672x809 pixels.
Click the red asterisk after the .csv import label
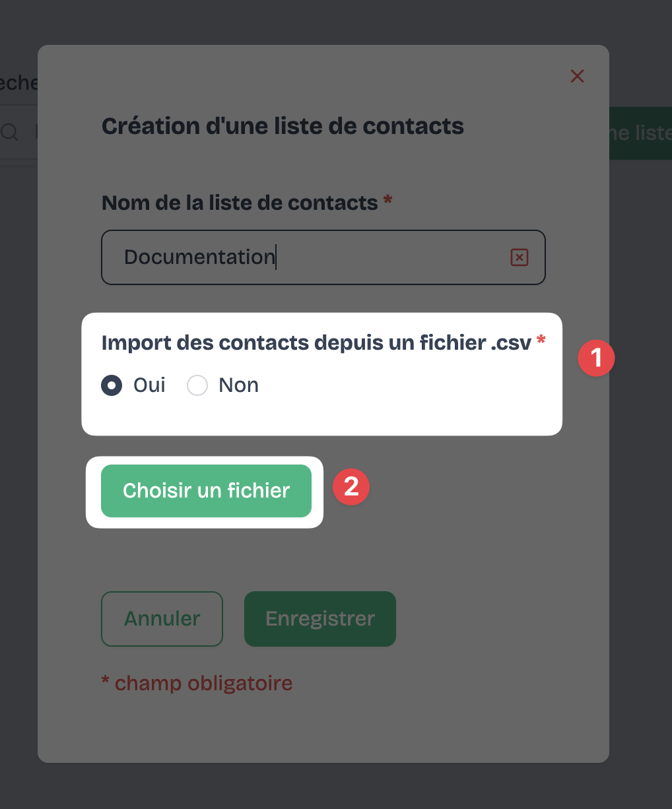point(541,342)
